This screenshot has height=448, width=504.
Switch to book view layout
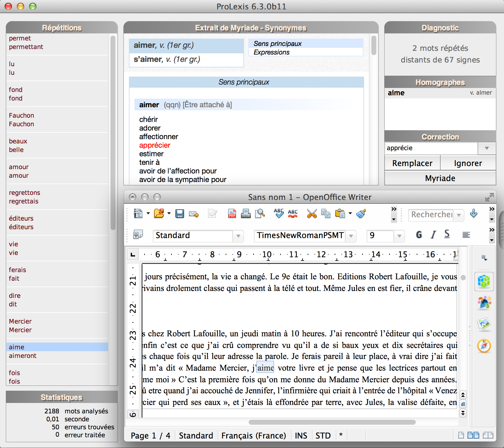(x=488, y=435)
